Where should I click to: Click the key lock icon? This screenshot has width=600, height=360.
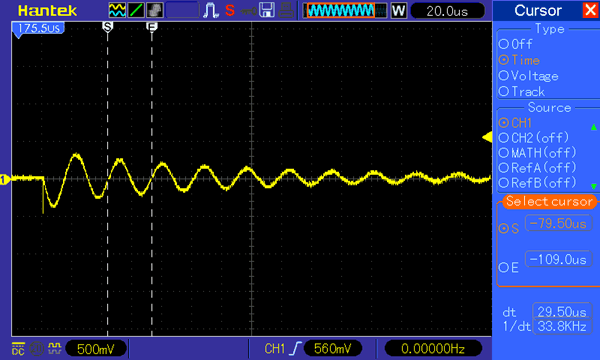click(249, 11)
